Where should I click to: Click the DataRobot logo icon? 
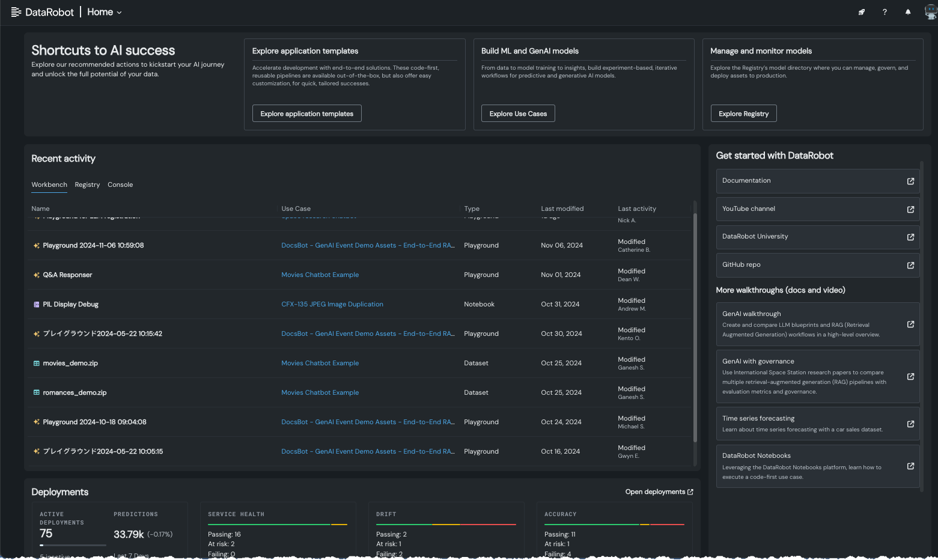tap(16, 12)
